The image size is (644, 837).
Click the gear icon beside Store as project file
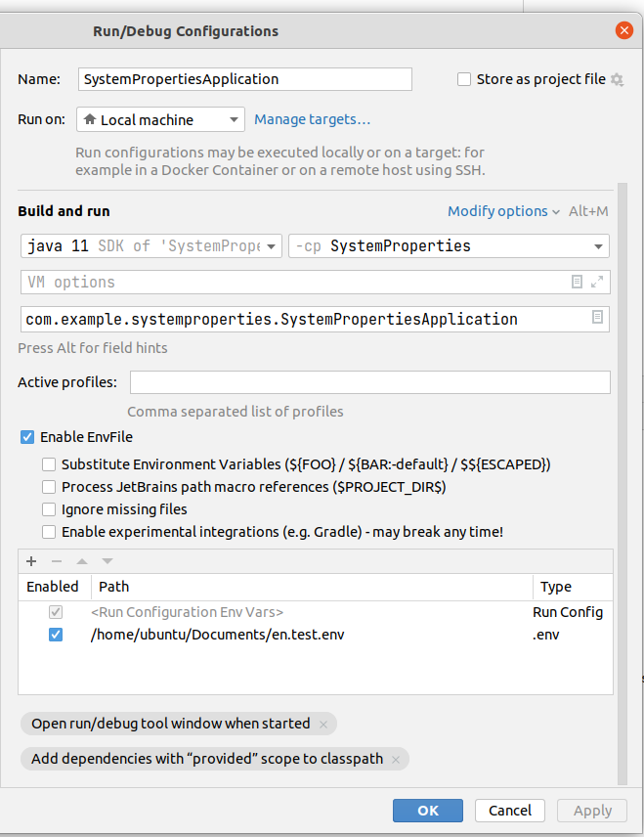coord(617,80)
